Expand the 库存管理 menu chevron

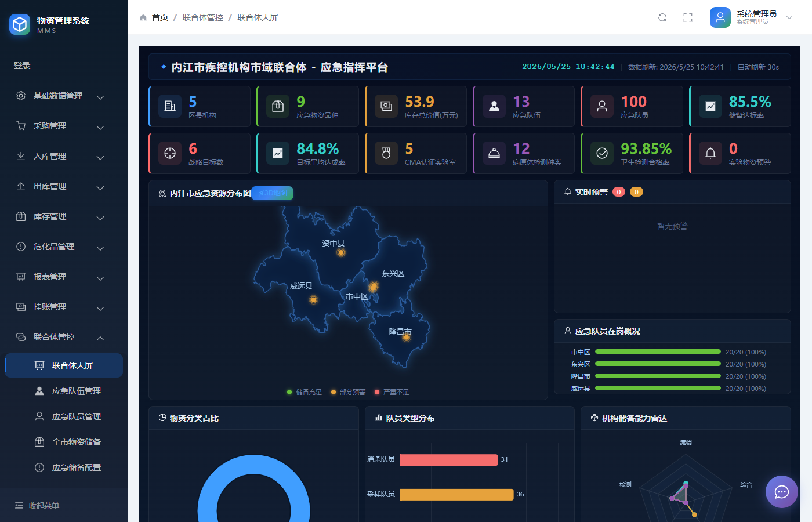point(100,217)
